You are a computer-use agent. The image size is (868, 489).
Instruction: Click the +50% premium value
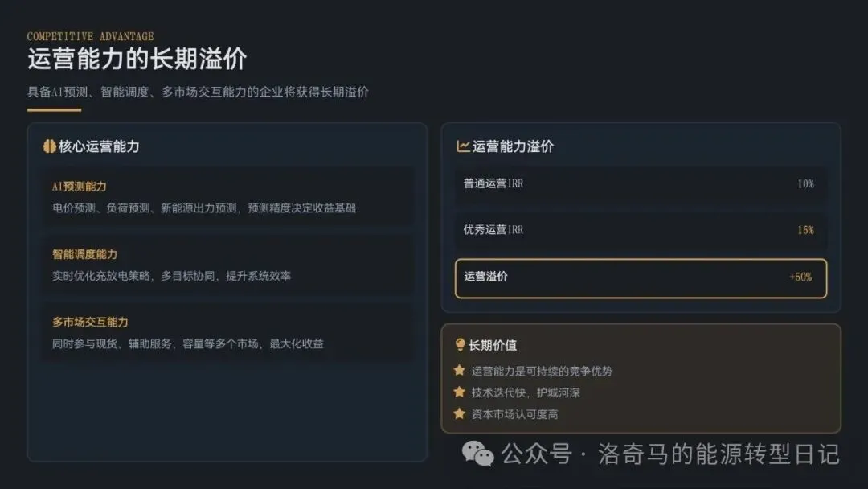point(800,277)
